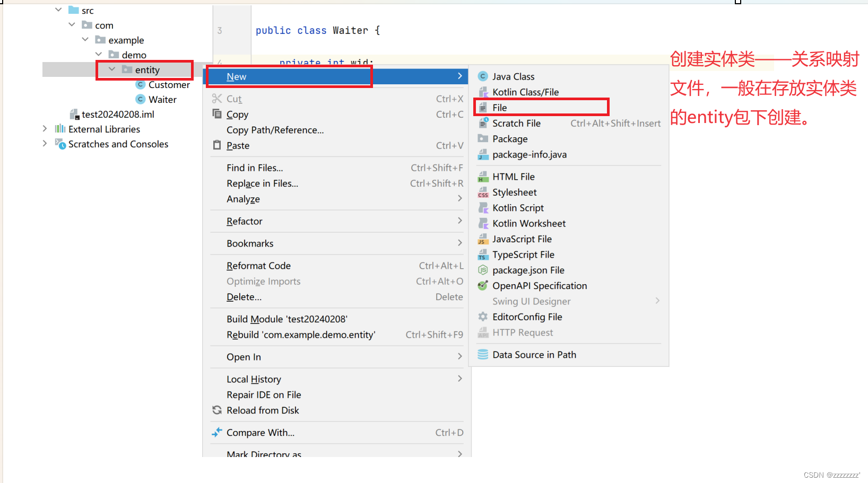Collapse the example package node

click(x=85, y=39)
